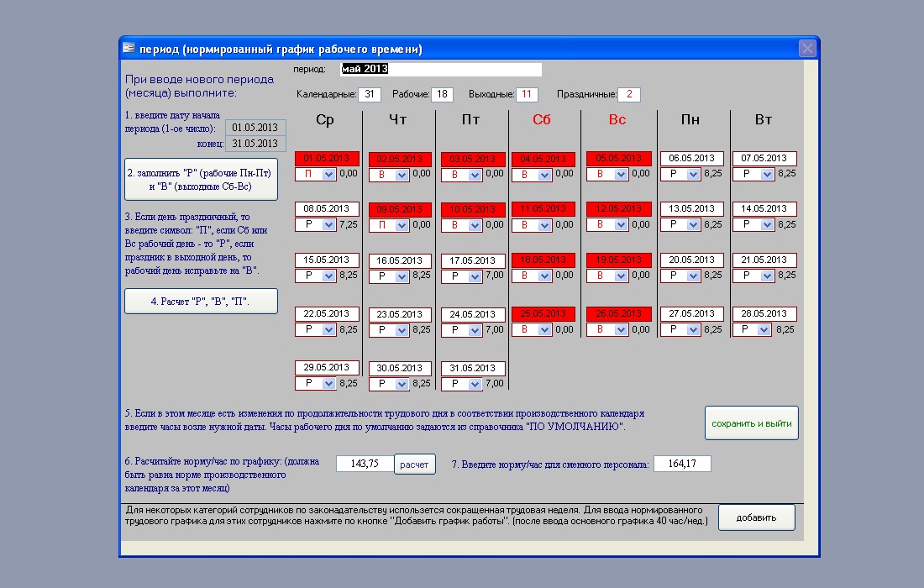
Task: Click the Рабочие field showing 18
Action: [x=442, y=94]
